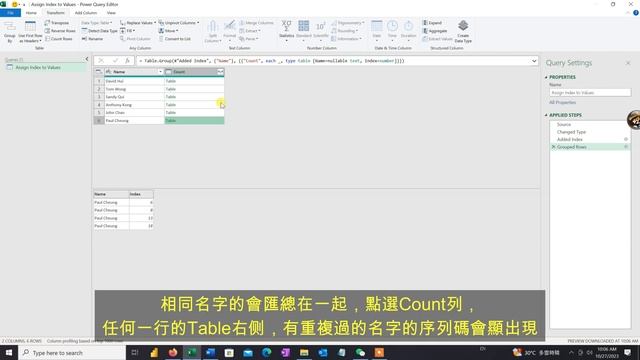Viewport: 640px width, 360px height.
Task: Switch to the Home tab
Action: pyautogui.click(x=31, y=13)
